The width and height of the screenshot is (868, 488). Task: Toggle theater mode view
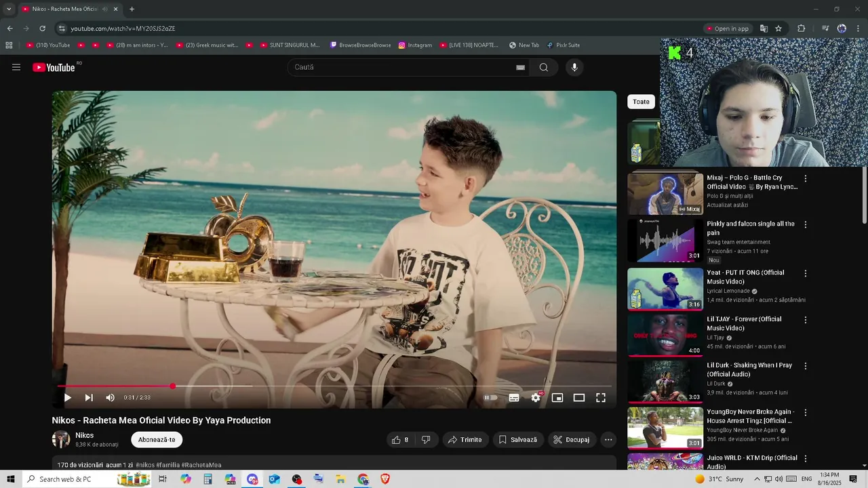pos(579,398)
